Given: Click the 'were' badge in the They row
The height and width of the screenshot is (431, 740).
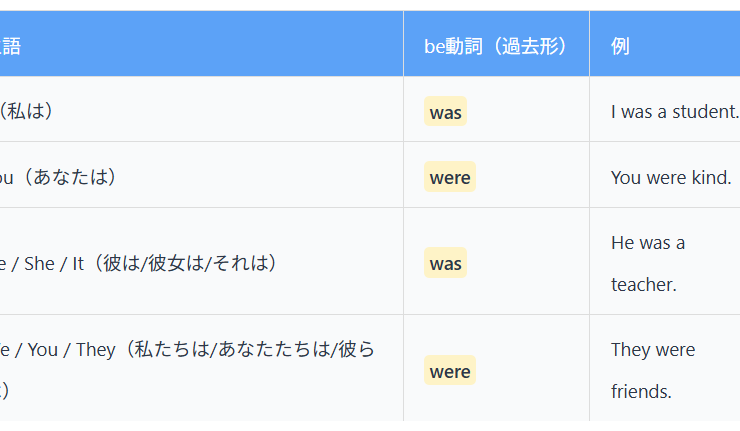Looking at the screenshot, I should (x=449, y=371).
